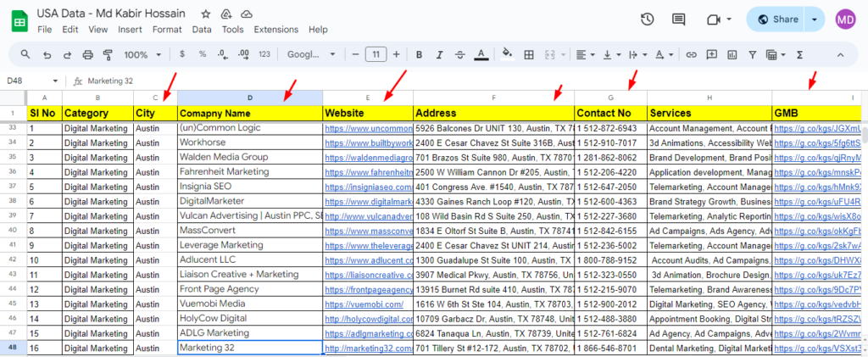The height and width of the screenshot is (357, 868).
Task: Open the Data menu
Action: pos(202,30)
